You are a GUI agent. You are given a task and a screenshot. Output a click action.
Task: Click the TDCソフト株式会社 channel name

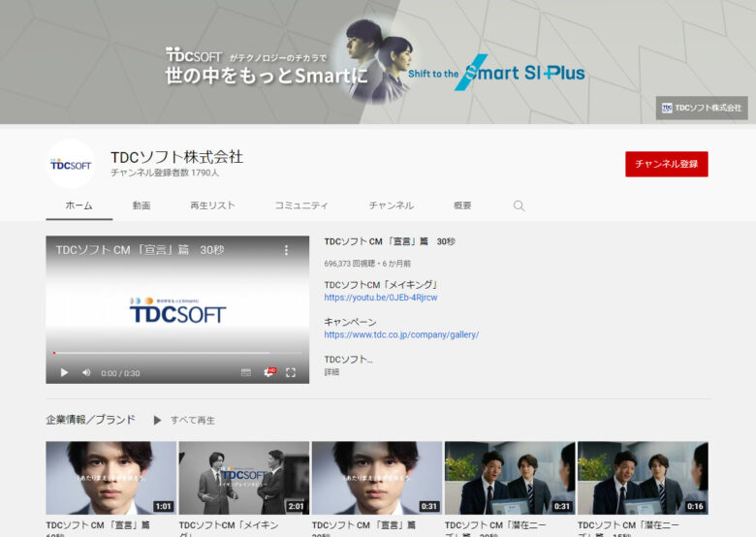click(x=177, y=157)
